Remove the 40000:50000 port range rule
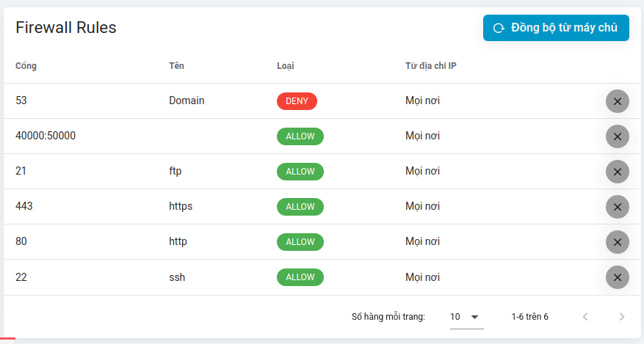Screen dimensions: 644x344 617,136
